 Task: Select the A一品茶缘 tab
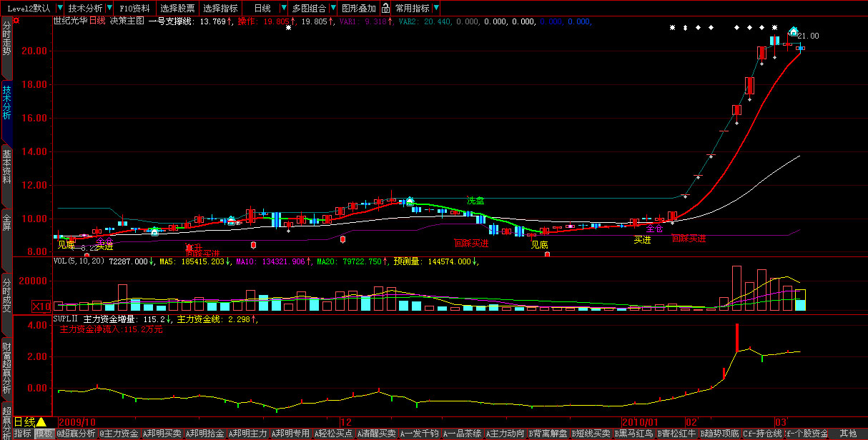(x=462, y=434)
